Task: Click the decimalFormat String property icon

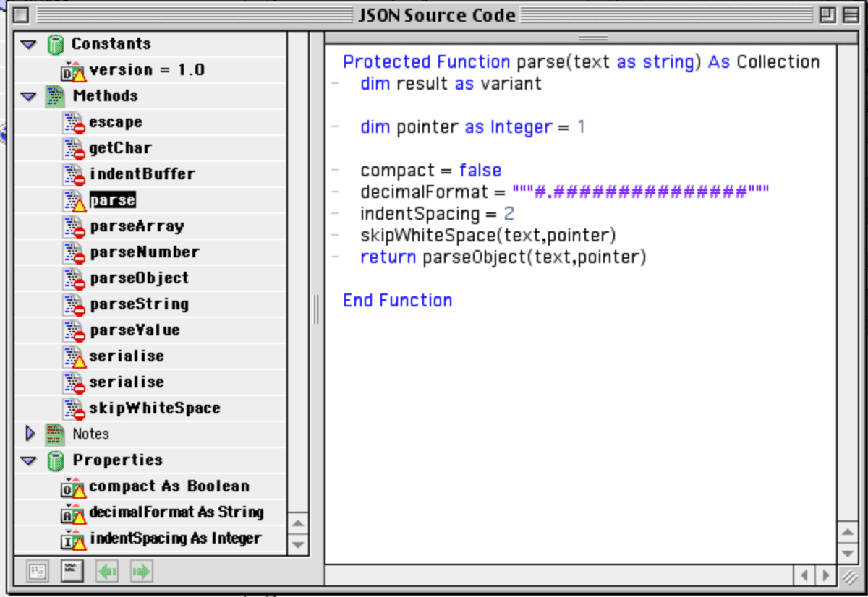Action: [x=74, y=513]
